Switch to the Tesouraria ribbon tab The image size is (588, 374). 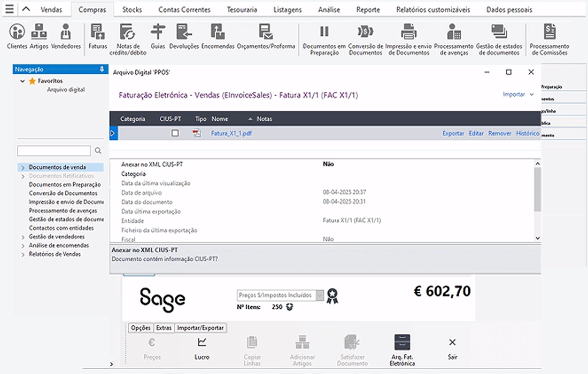[x=242, y=10]
